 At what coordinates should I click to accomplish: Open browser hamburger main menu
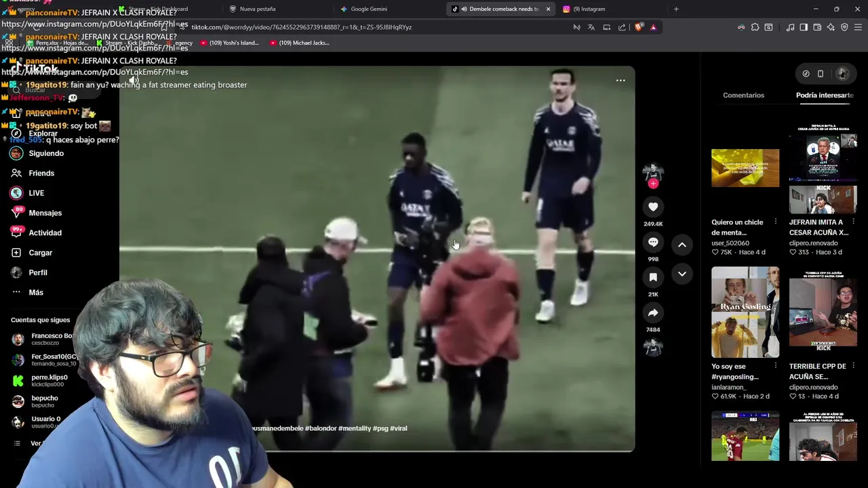[x=858, y=27]
